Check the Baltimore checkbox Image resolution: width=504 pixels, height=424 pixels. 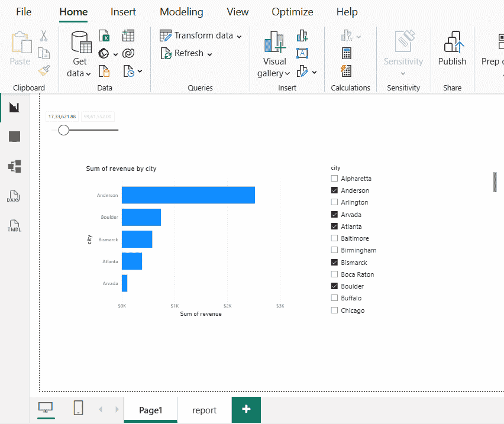tap(334, 238)
